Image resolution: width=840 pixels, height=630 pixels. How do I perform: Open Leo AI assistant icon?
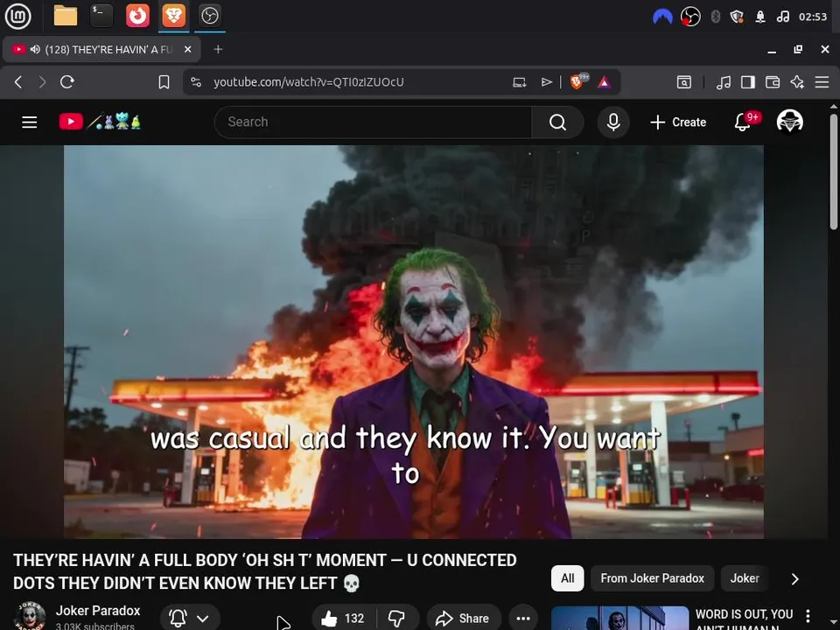click(797, 82)
